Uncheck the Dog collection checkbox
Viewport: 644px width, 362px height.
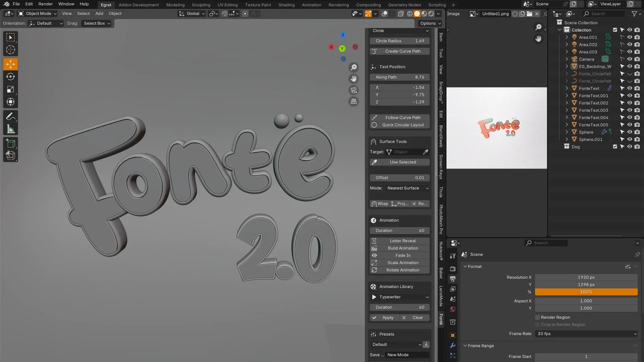tap(615, 146)
